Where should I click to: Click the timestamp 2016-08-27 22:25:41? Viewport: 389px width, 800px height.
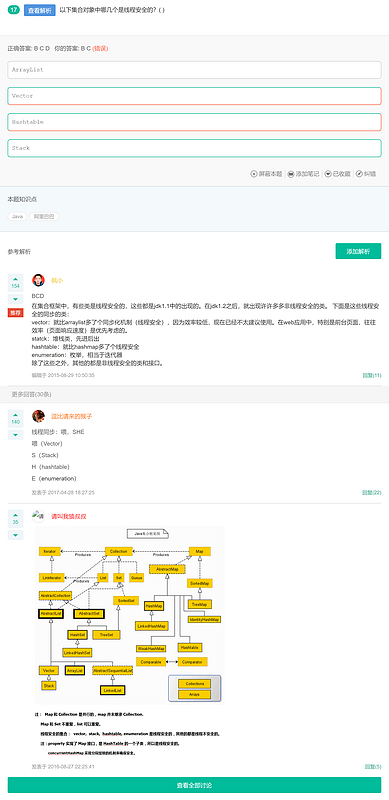coord(71,766)
